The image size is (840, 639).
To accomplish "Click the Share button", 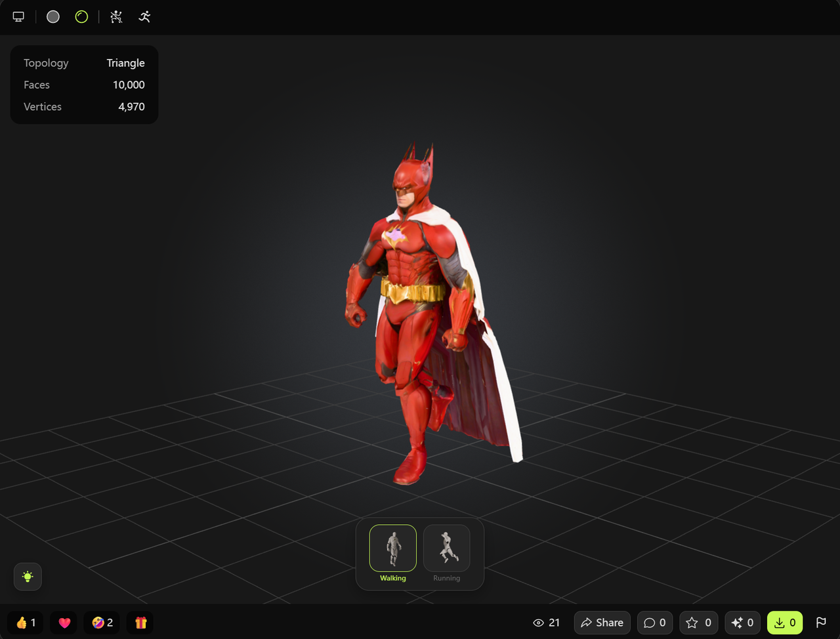I will pos(602,623).
